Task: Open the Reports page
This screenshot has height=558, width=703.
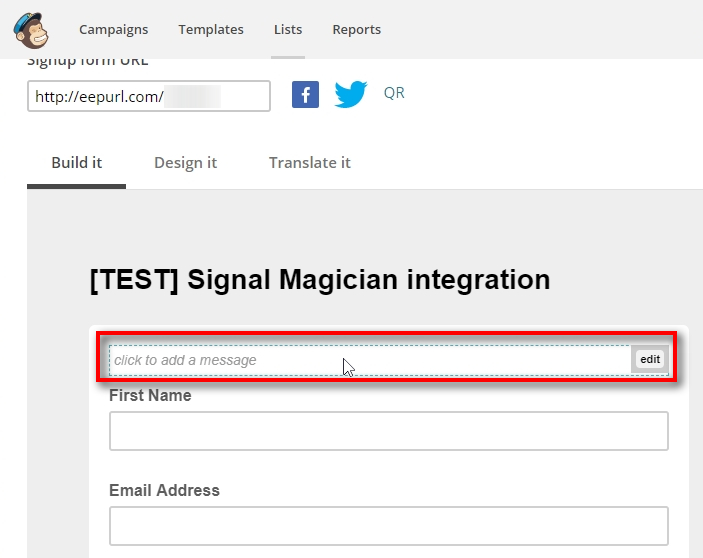Action: point(356,30)
